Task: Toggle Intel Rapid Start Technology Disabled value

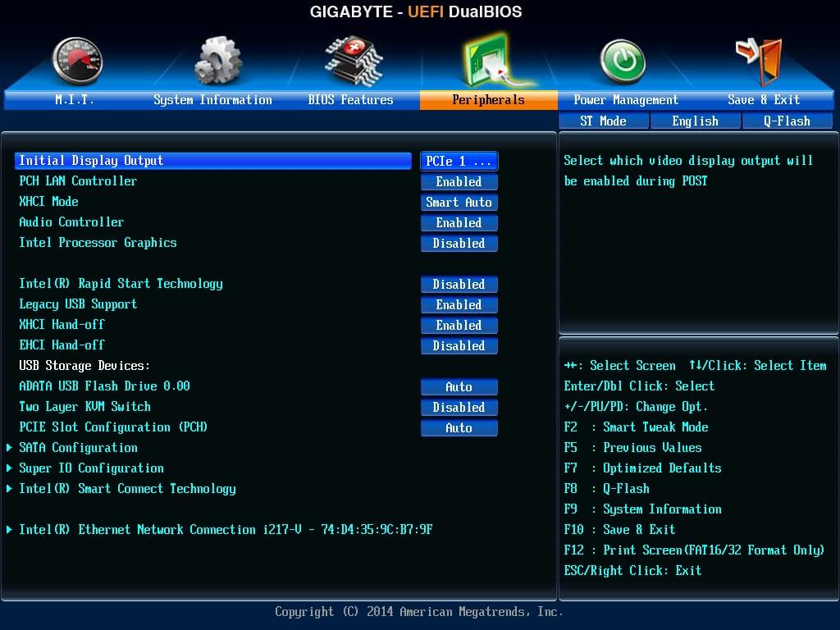Action: 459,284
